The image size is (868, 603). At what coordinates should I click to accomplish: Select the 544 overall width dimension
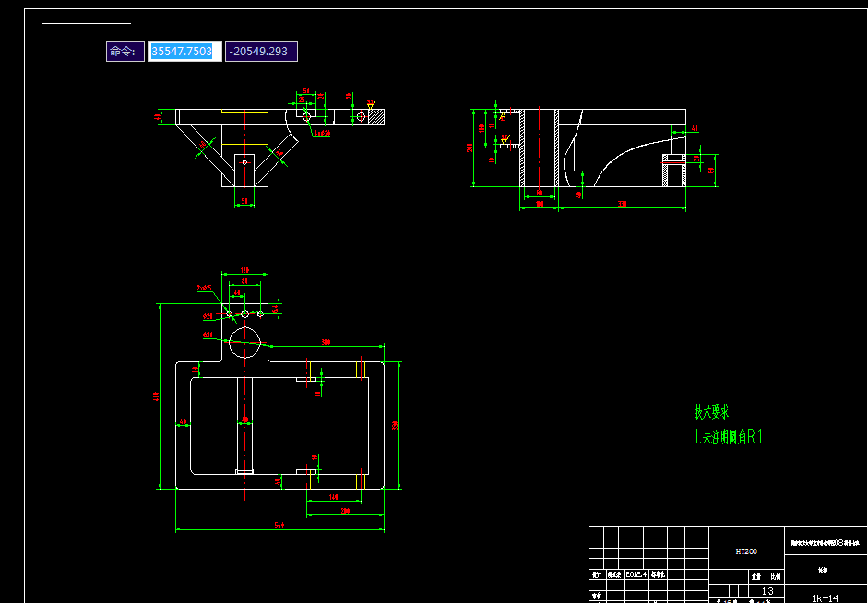coord(279,525)
